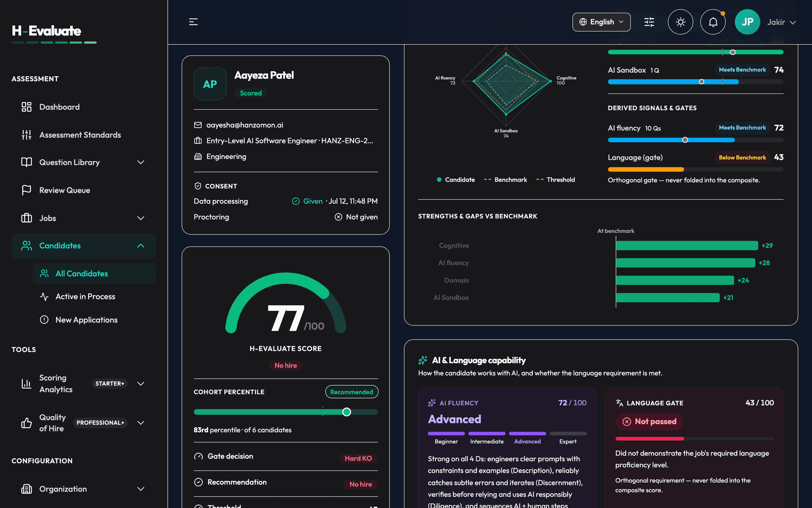Click the Active in Process pulse icon
Screen dimensions: 812x508
[x=44, y=297]
